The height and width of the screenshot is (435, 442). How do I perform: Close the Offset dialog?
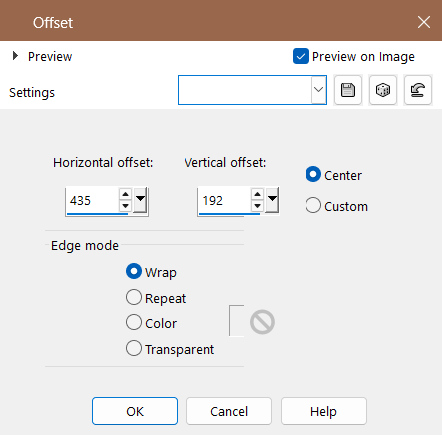[x=424, y=22]
